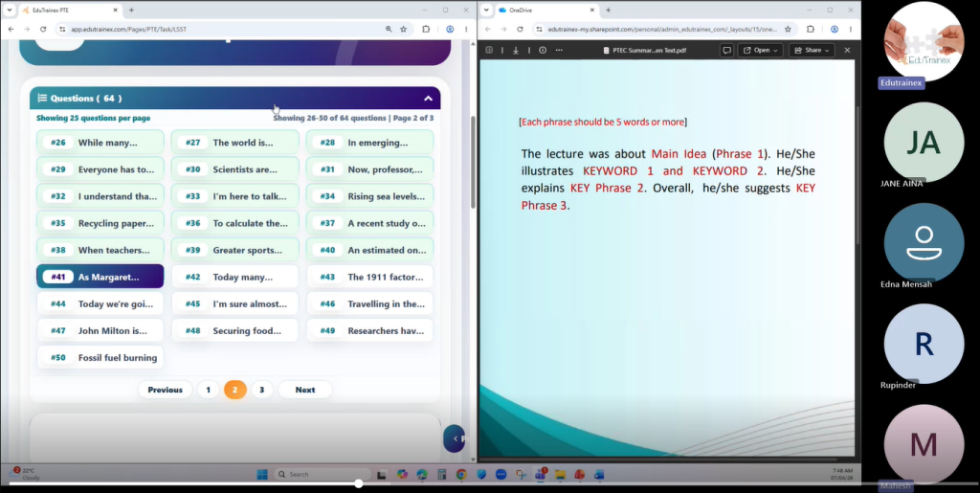Open Microsoft Teams from the taskbar
The width and height of the screenshot is (980, 493).
pos(540,474)
